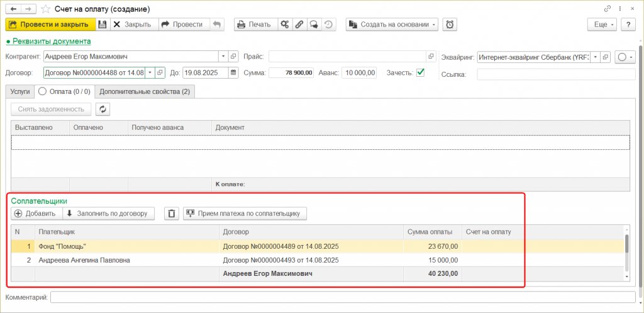The width and height of the screenshot is (644, 313).
Task: Open the calendar picker for До date
Action: (x=234, y=72)
